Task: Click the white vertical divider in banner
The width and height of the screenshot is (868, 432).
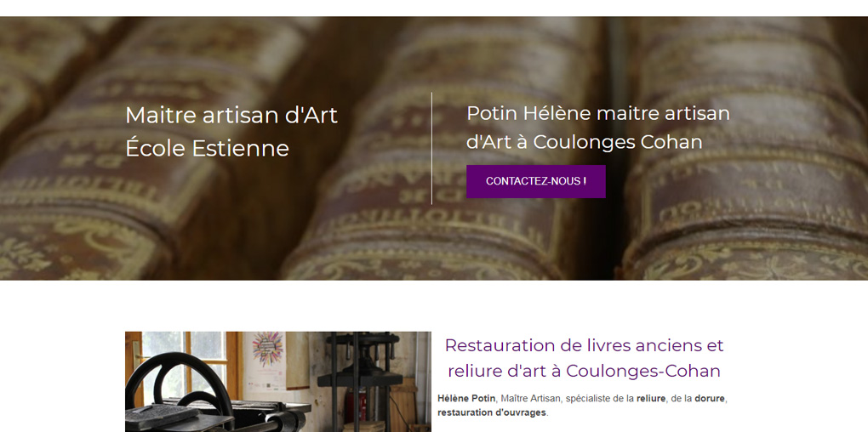Action: [431, 148]
